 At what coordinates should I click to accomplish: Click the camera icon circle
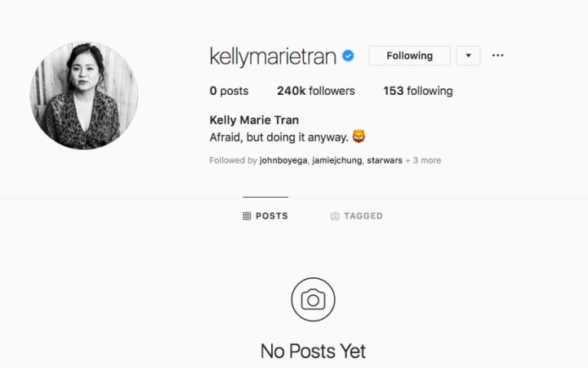tap(313, 299)
